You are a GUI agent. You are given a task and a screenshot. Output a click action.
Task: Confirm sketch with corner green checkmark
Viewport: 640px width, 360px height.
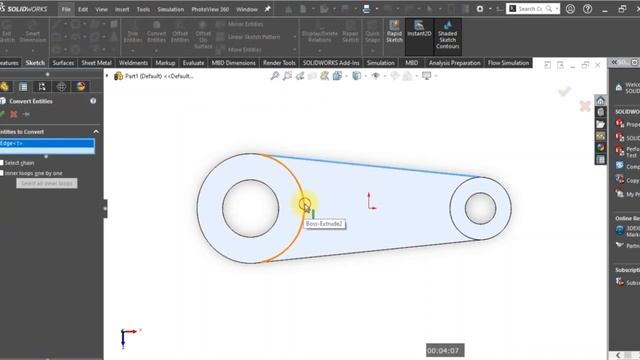(564, 91)
